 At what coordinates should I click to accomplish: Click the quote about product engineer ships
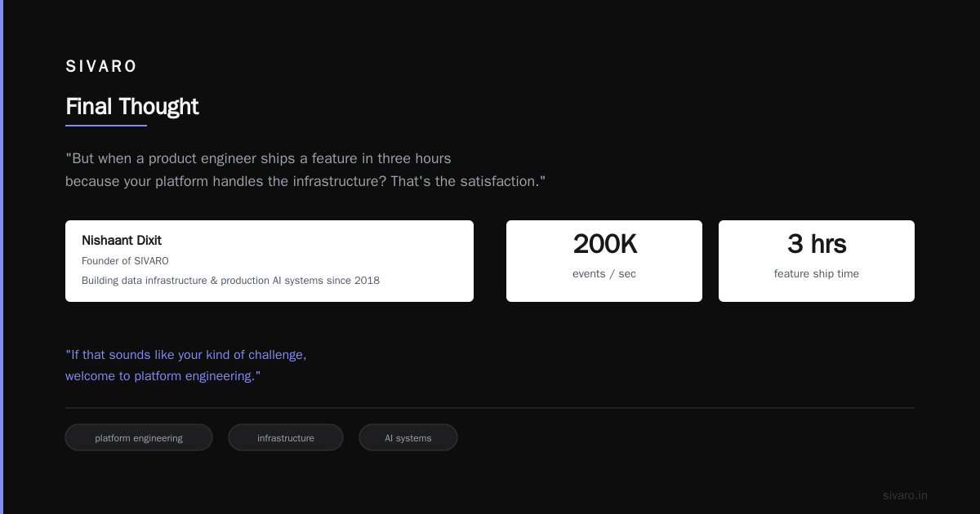(305, 170)
